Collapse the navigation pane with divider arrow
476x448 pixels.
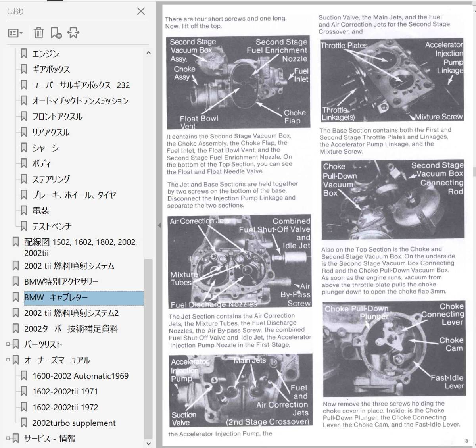159,225
